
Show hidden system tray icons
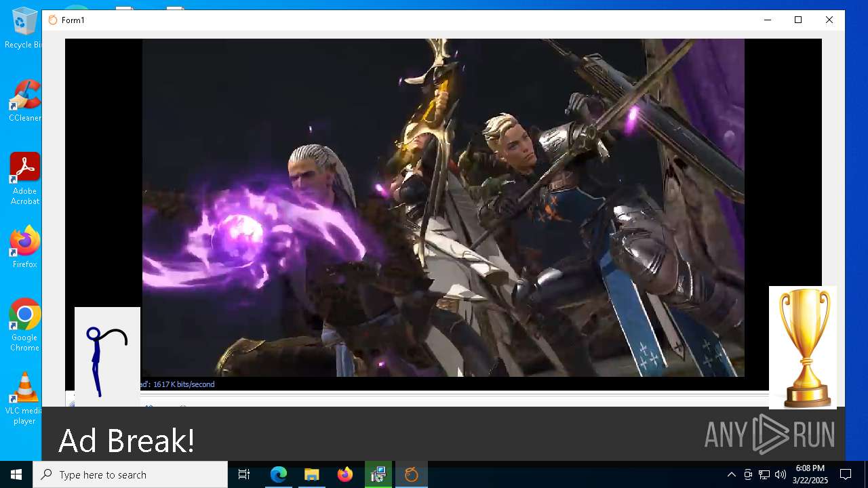731,474
